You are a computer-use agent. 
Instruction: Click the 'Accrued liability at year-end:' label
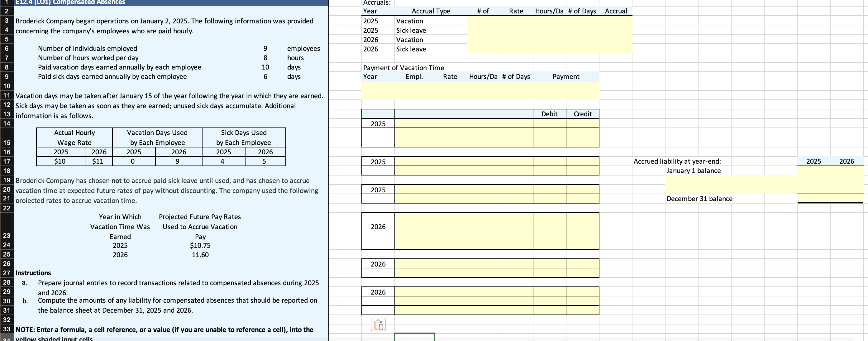click(677, 161)
